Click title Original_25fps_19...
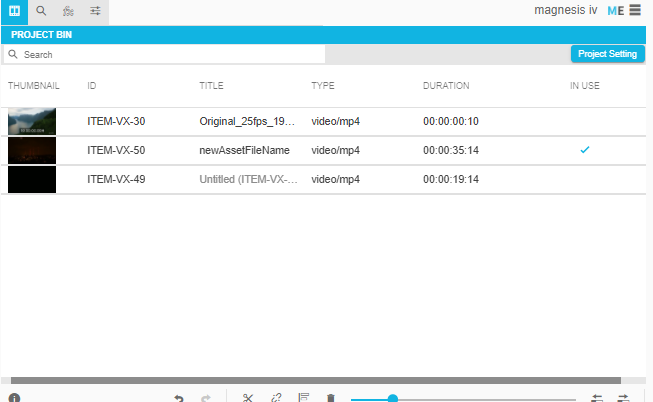This screenshot has width=653, height=402. point(247,121)
